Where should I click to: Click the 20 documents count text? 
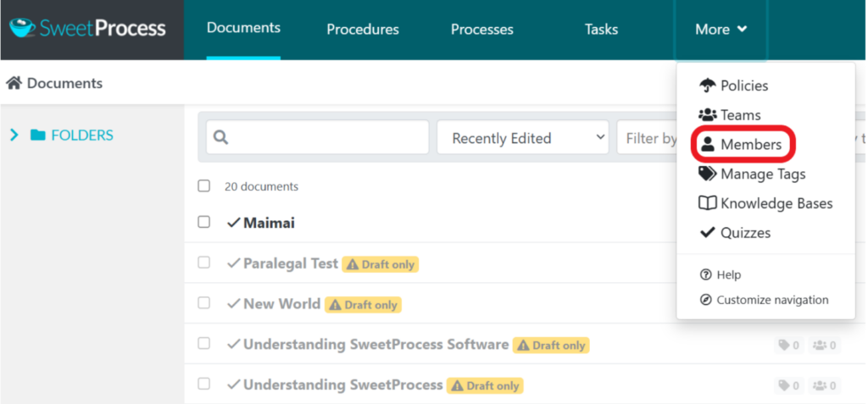(261, 186)
